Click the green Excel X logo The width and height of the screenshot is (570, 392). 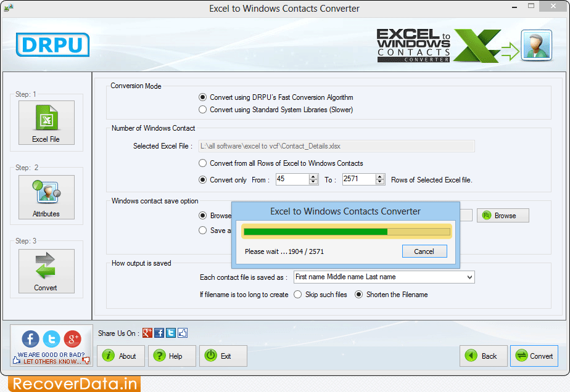pos(477,46)
